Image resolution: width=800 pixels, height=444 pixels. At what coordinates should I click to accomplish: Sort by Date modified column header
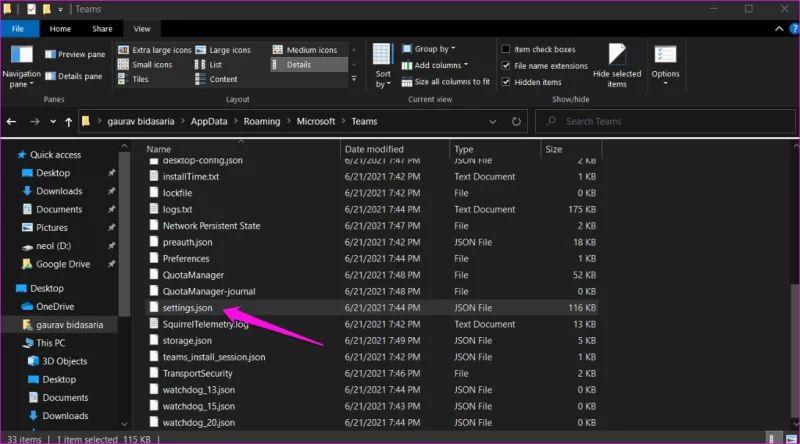[374, 149]
